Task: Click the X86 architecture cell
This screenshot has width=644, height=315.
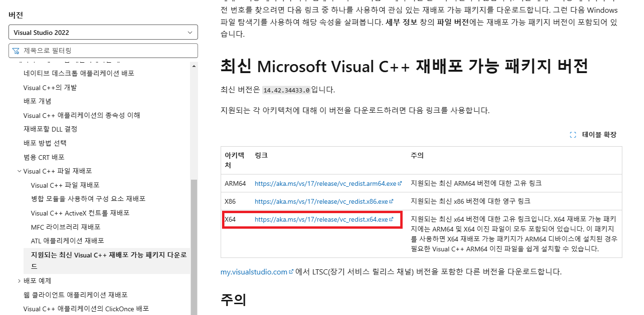Action: coord(230,201)
